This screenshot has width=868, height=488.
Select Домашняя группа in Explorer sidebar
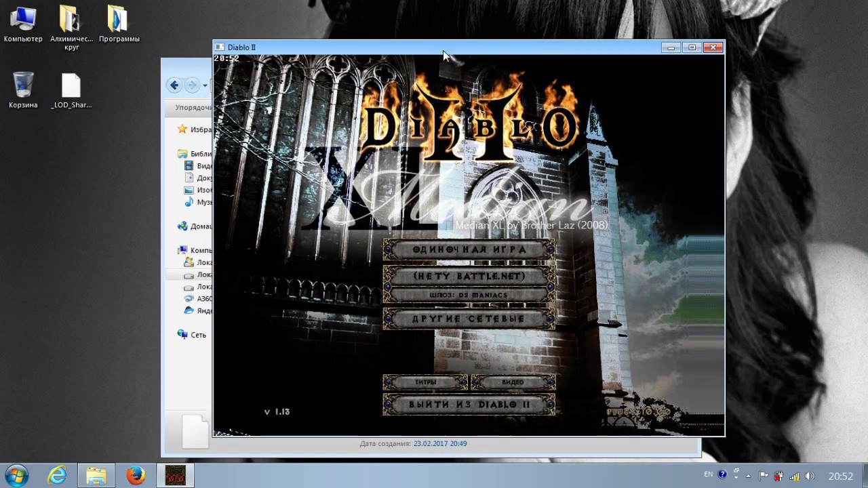pos(195,226)
